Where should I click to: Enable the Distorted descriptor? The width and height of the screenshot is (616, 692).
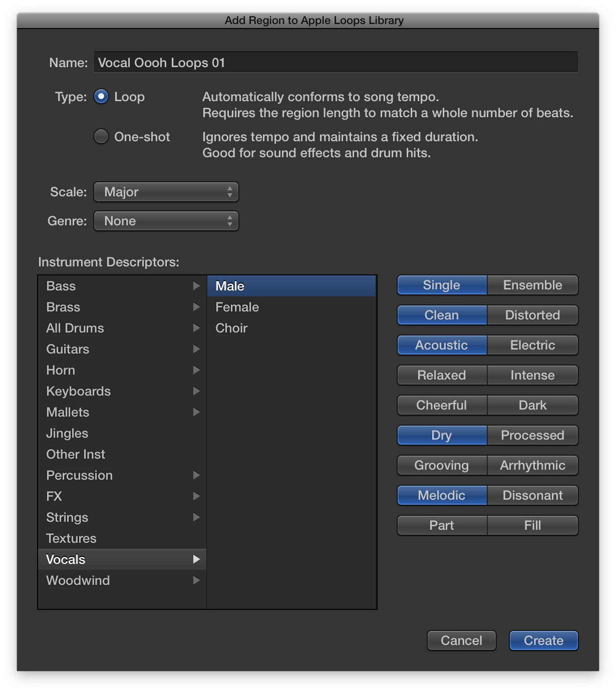click(532, 315)
